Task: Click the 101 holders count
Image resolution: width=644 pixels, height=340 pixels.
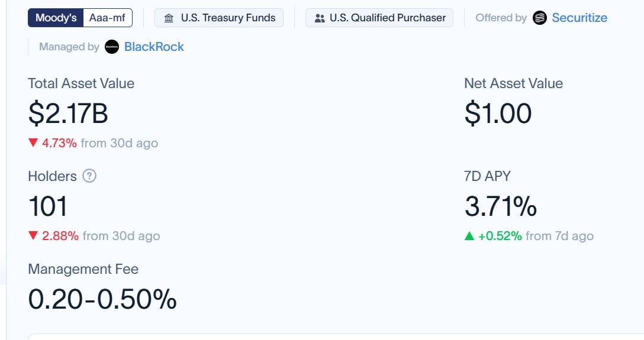Action: 47,206
